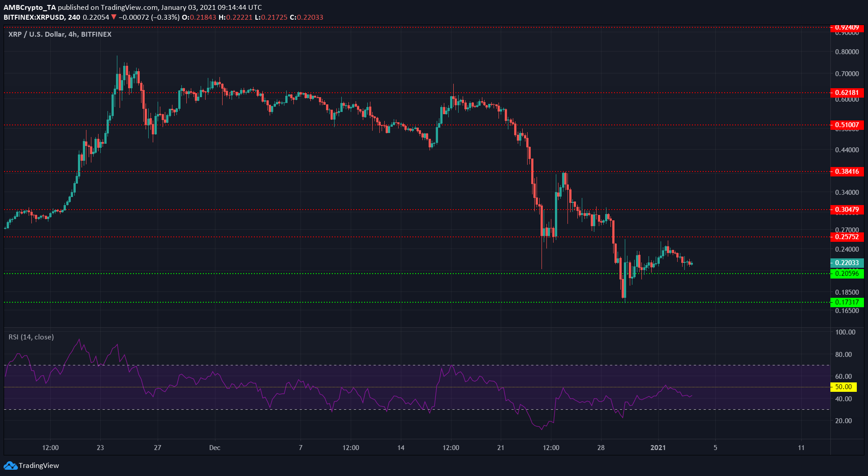Click the 0.44000 price axis value
This screenshot has width=868, height=476.
tap(847, 150)
